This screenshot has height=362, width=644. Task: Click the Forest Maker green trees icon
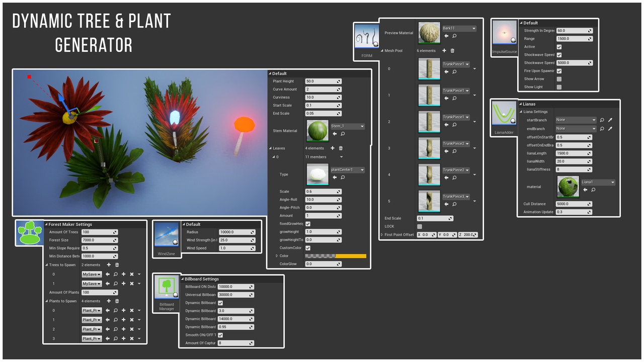[x=29, y=233]
